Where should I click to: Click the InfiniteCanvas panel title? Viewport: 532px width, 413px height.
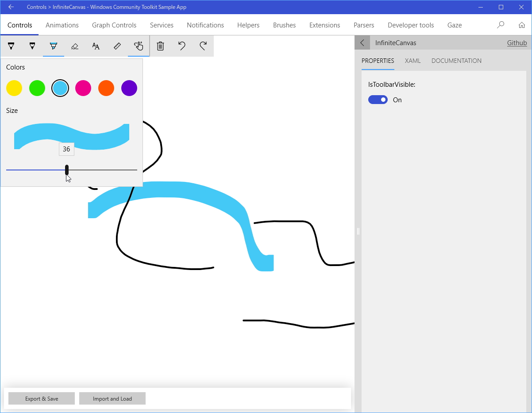point(396,43)
